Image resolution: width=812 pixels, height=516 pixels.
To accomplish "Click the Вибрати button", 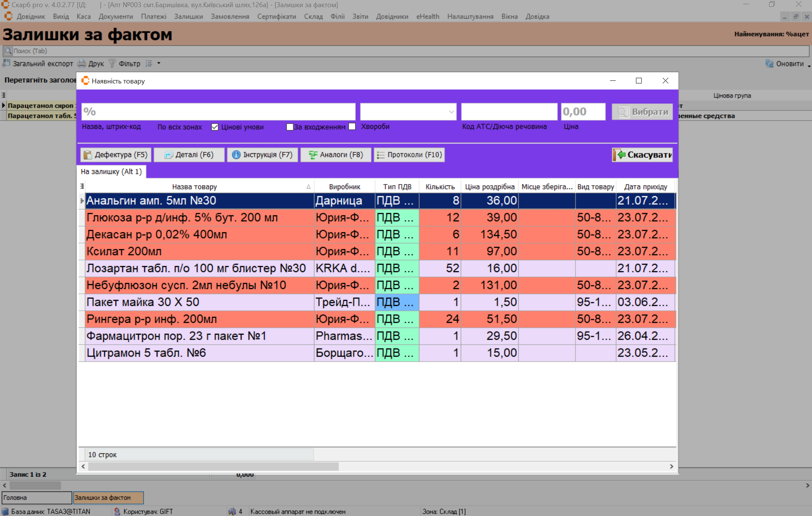I will point(642,112).
